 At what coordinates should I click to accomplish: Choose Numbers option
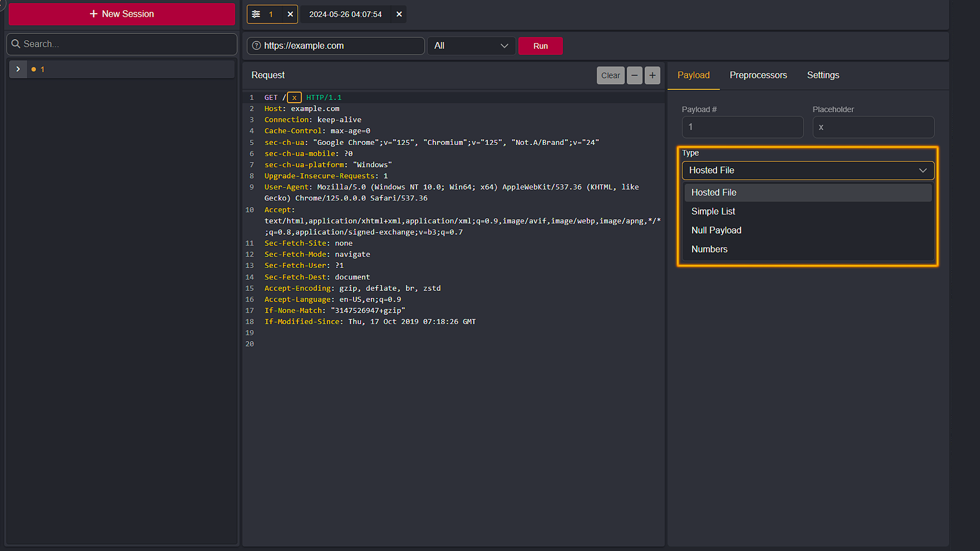(808, 249)
